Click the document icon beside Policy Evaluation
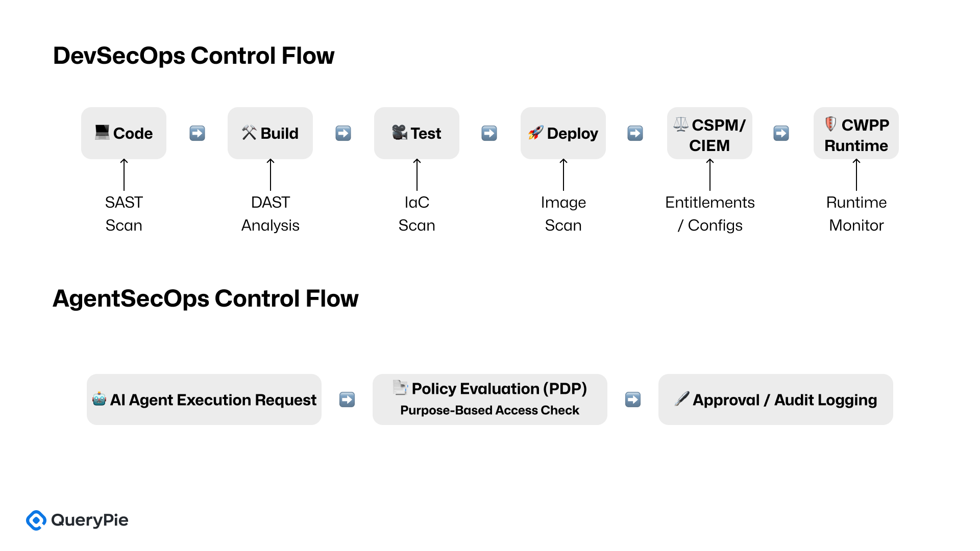 [x=400, y=388]
